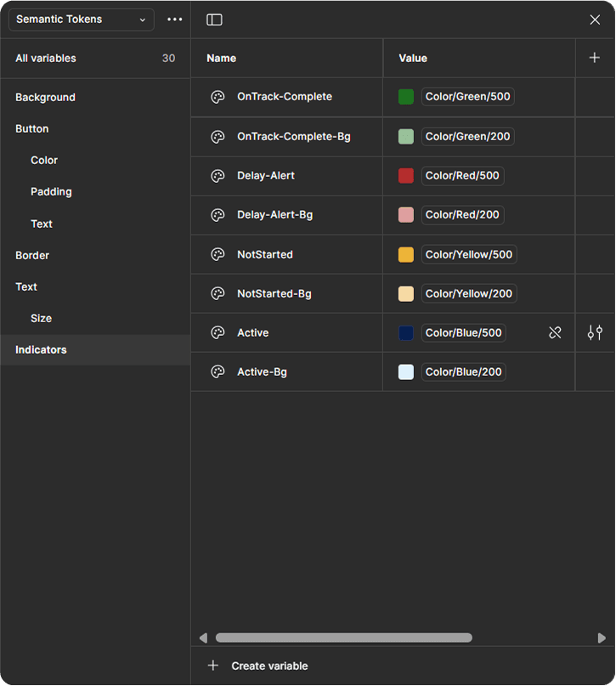616x686 pixels.
Task: Click the NotStarted variable name
Action: click(265, 255)
